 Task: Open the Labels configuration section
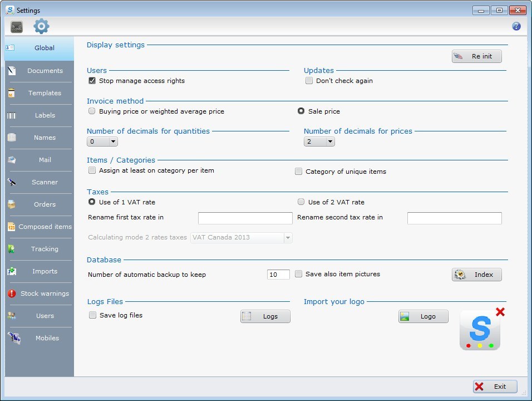pos(44,115)
